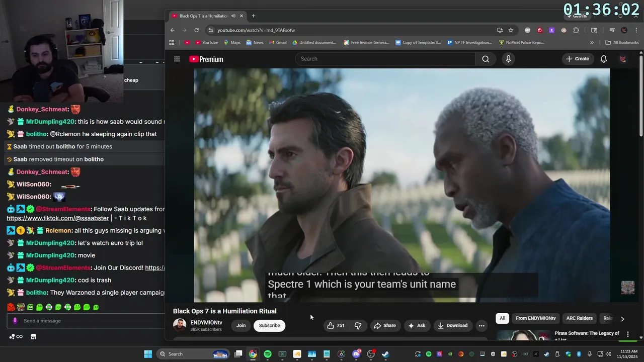Viewport: 644px width, 362px height.
Task: Open a new Chrome tab
Action: [253, 16]
